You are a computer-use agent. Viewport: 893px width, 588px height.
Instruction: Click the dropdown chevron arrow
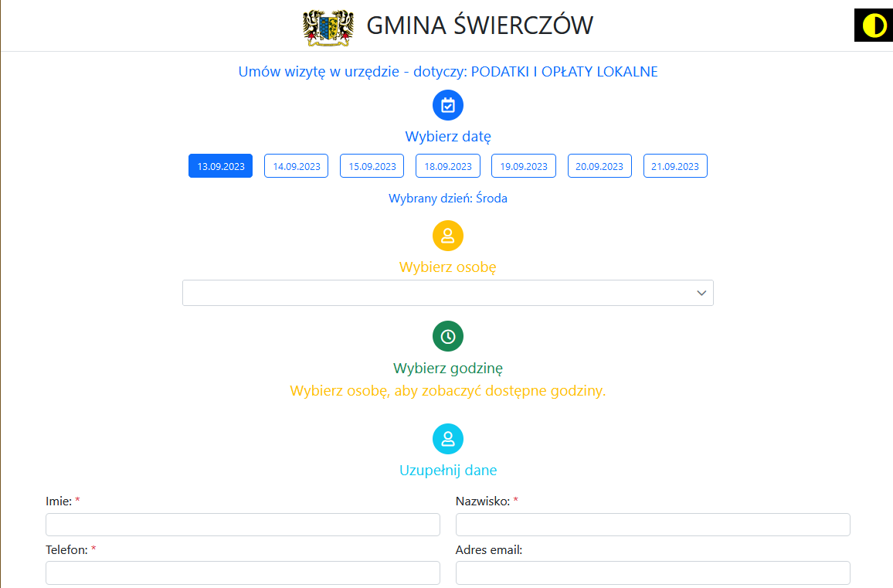pos(701,293)
